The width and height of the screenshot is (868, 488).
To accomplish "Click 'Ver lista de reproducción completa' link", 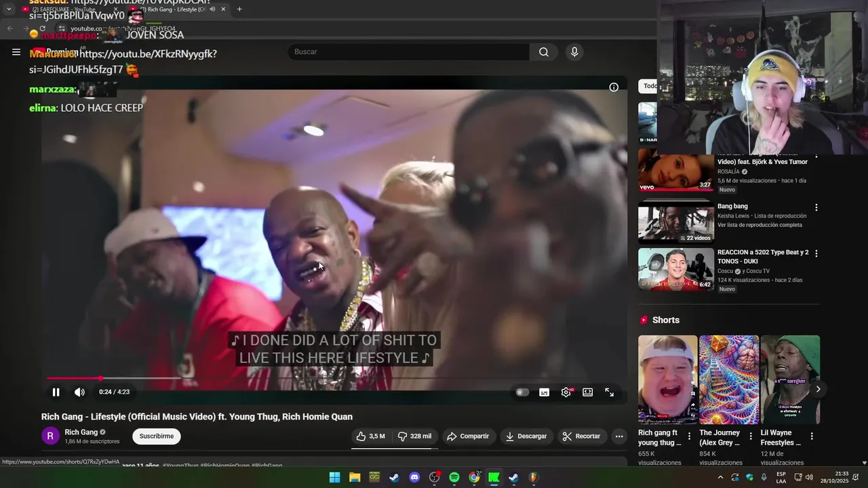I will tap(759, 225).
